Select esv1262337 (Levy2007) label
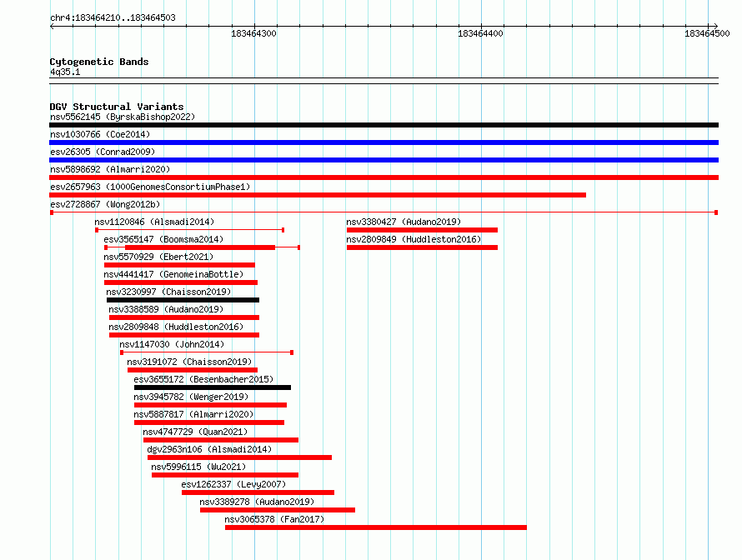The image size is (742, 560). coord(233,484)
